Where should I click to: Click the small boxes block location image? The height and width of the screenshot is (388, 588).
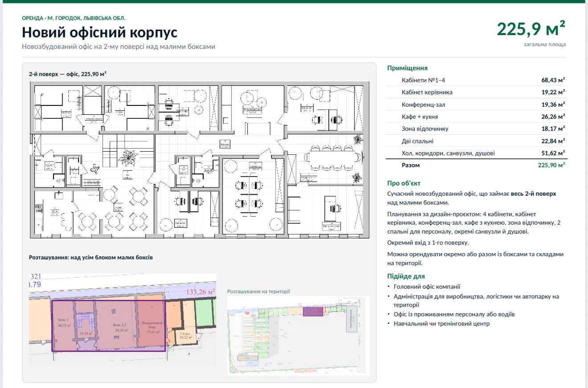point(122,320)
